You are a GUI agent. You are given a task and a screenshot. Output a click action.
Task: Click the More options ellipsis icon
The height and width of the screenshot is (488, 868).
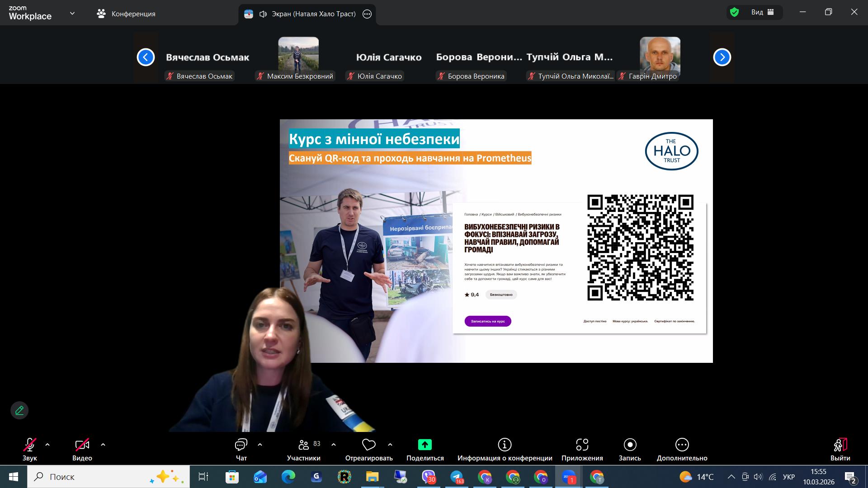(682, 445)
